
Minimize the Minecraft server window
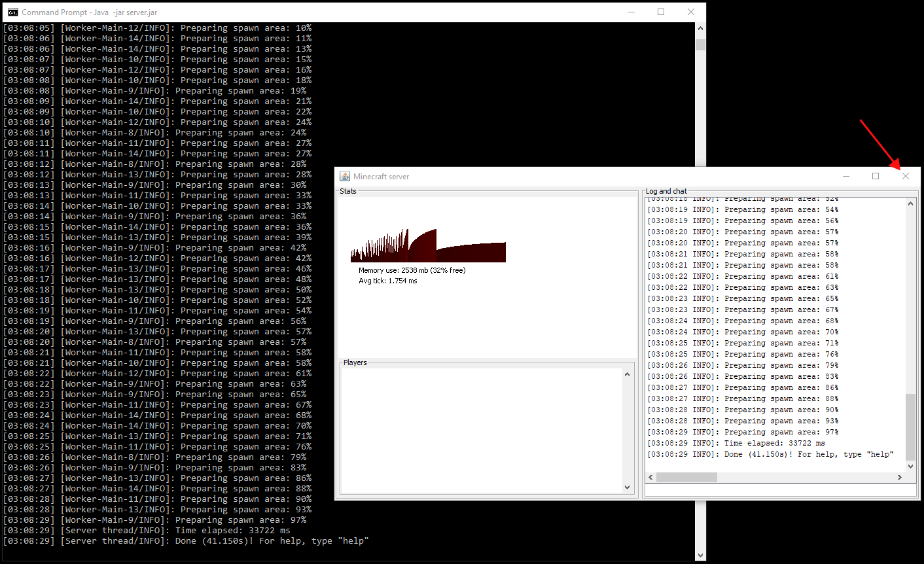click(x=846, y=176)
